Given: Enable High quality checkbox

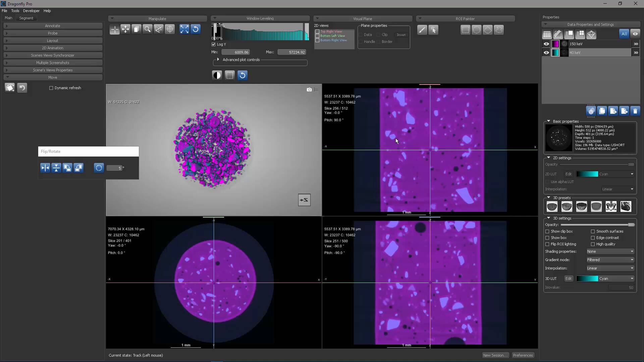Looking at the screenshot, I should click(x=593, y=244).
